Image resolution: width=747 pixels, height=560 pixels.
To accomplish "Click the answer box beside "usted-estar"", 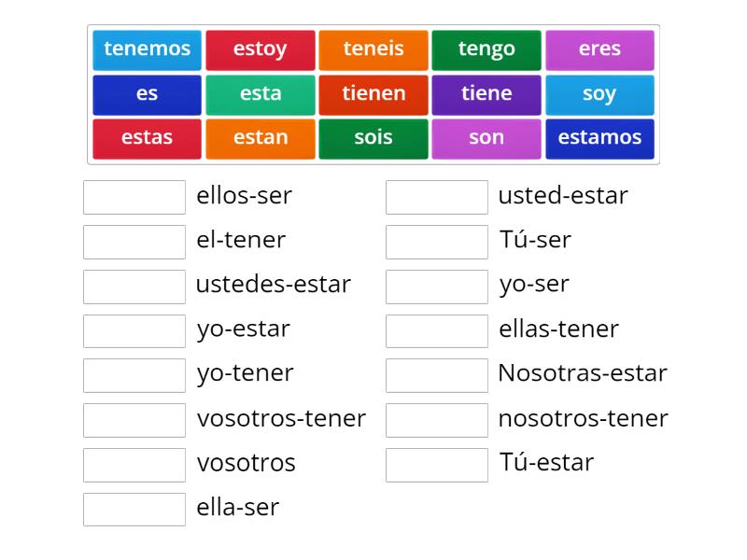I will coord(436,196).
